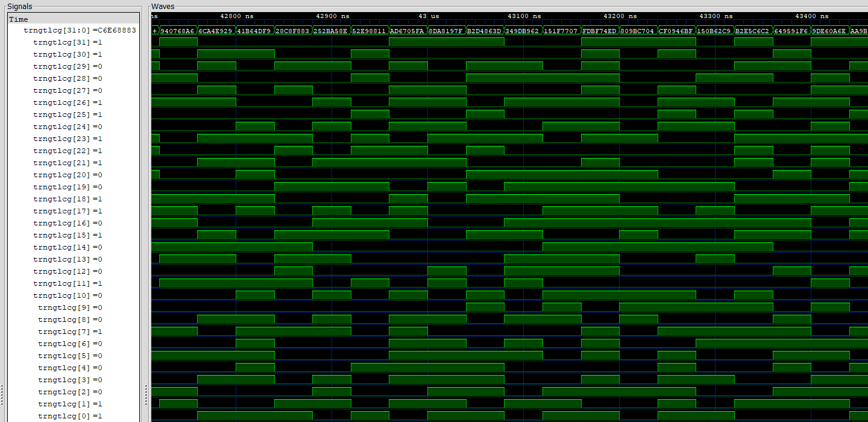Select signal trngtlcg[14]
868x422 pixels.
pyautogui.click(x=68, y=247)
